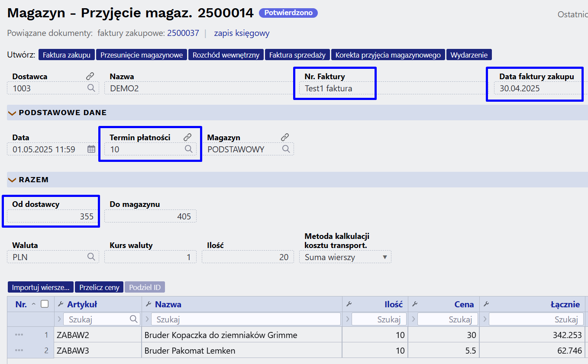Image resolution: width=588 pixels, height=364 pixels.
Task: Search warehouse using Magazyn magnifier icon
Action: coord(286,149)
